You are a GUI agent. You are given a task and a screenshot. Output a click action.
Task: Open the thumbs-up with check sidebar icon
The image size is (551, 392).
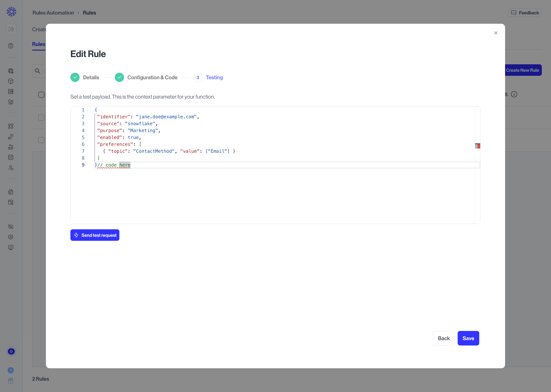[x=11, y=137]
